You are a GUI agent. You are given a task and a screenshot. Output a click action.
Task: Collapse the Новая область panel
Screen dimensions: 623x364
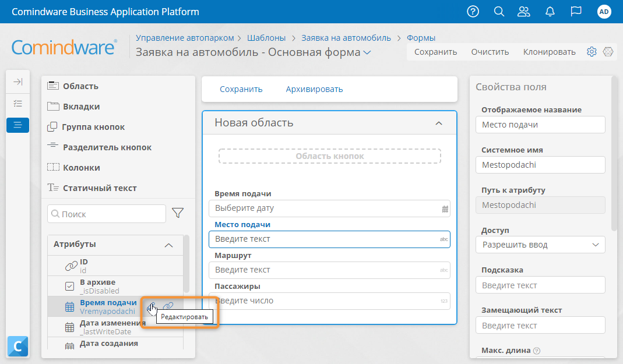[439, 123]
